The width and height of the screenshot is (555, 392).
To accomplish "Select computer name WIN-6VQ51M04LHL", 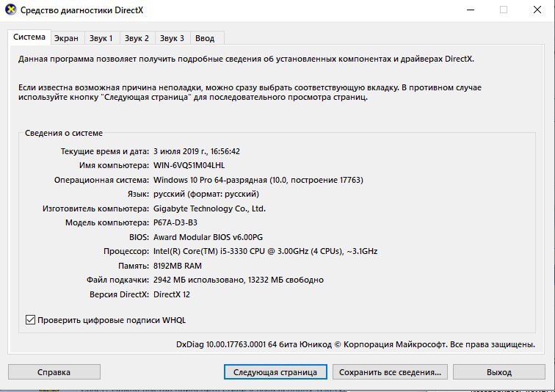I will [x=189, y=166].
